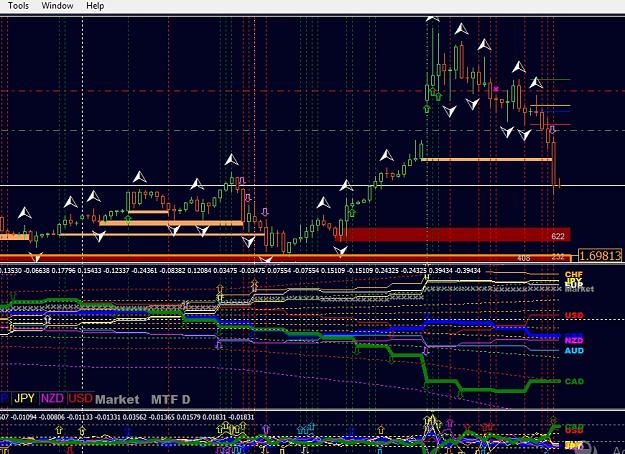Click the MTF D timeframe label
Screen dimensions: 625x454
[171, 399]
